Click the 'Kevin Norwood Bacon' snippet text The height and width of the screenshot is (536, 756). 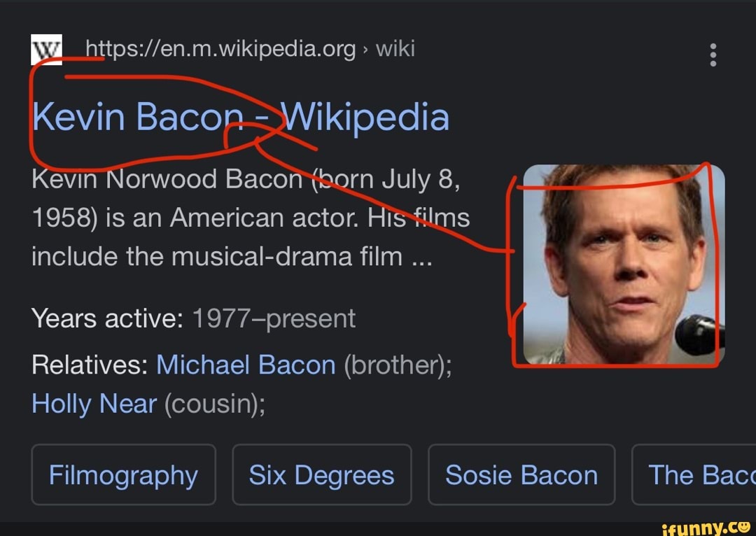tap(167, 180)
